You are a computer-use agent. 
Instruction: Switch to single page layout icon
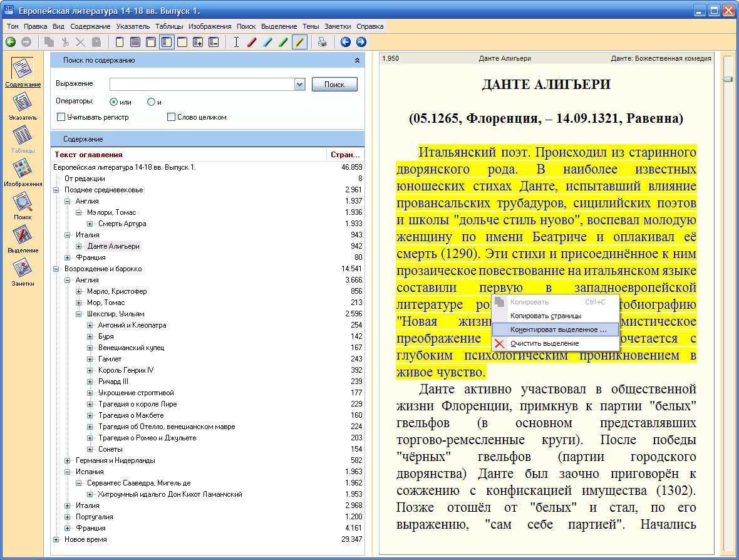[x=120, y=43]
